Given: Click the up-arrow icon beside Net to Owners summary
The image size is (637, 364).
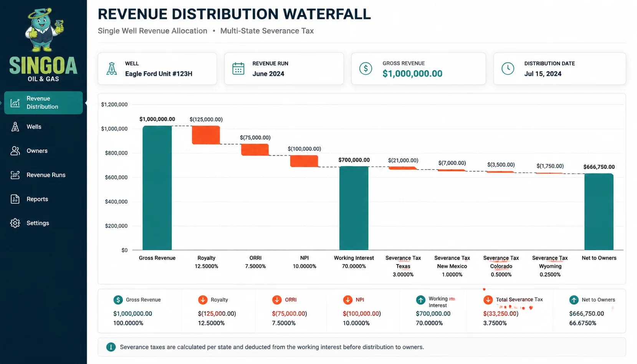Looking at the screenshot, I should click(574, 300).
